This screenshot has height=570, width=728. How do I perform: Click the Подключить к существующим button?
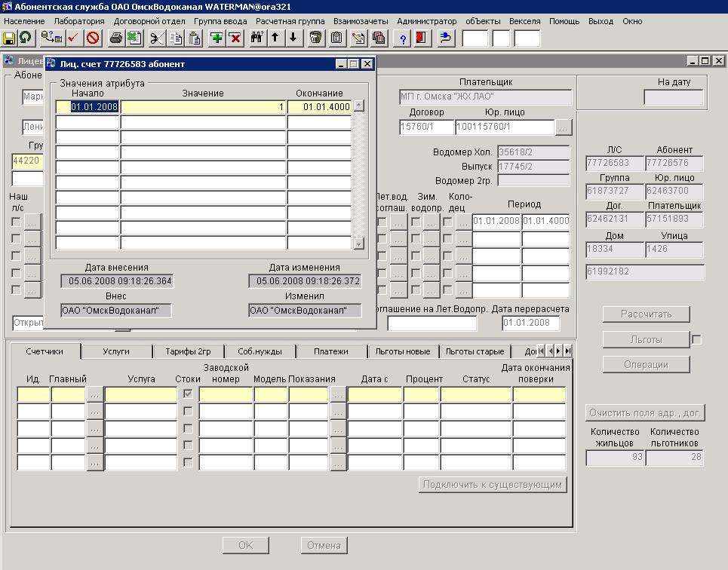(493, 485)
